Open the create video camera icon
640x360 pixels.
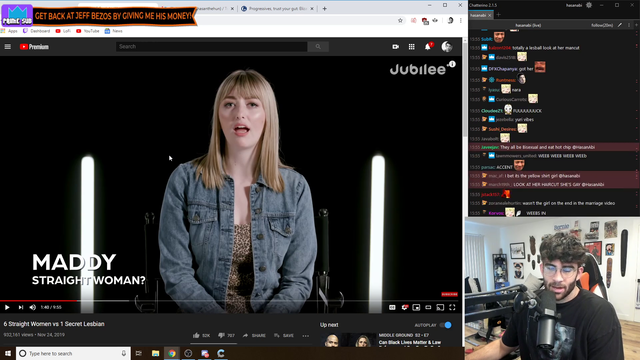click(396, 47)
